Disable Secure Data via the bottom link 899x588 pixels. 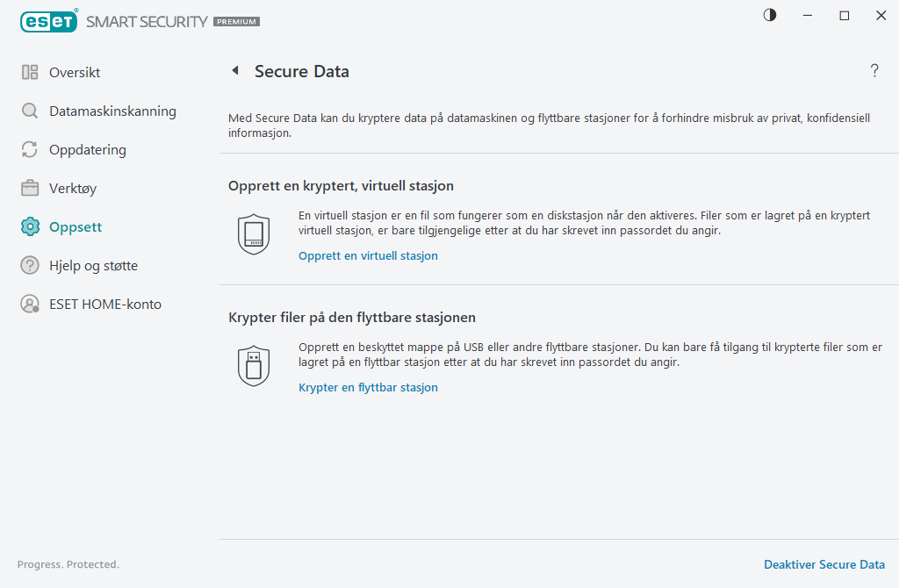[823, 564]
